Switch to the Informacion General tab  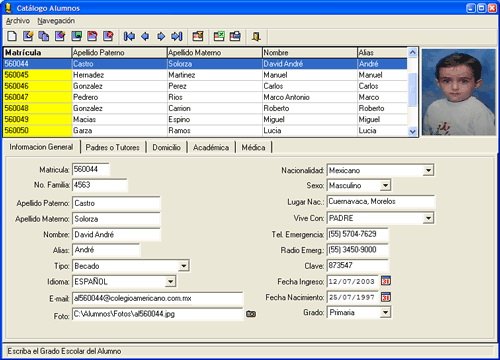click(41, 147)
